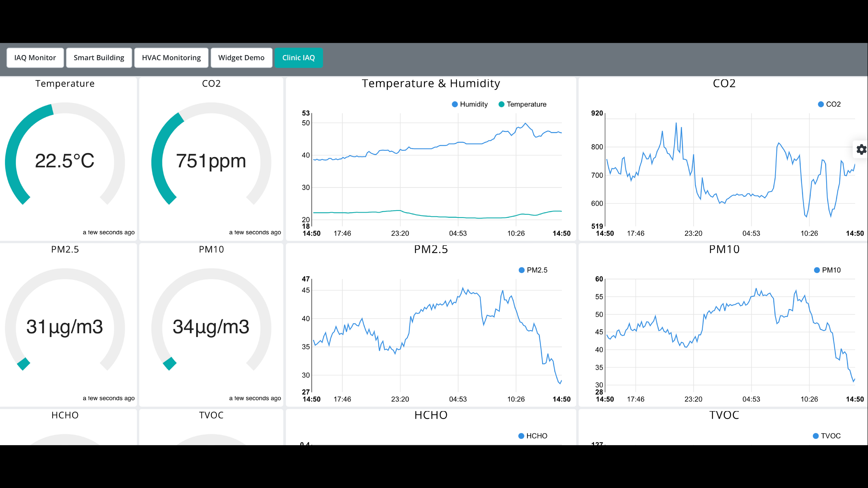
Task: Switch to the IAQ Monitor tab
Action: coord(35,58)
